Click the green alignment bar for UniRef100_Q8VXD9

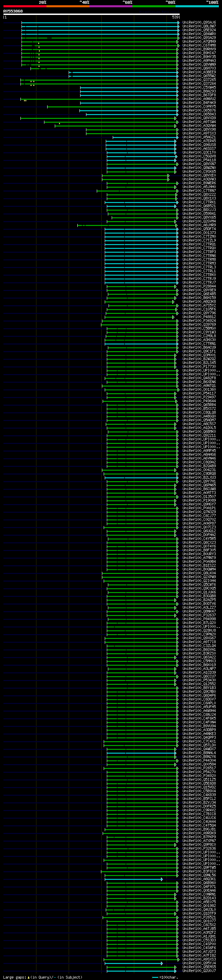click(x=99, y=118)
